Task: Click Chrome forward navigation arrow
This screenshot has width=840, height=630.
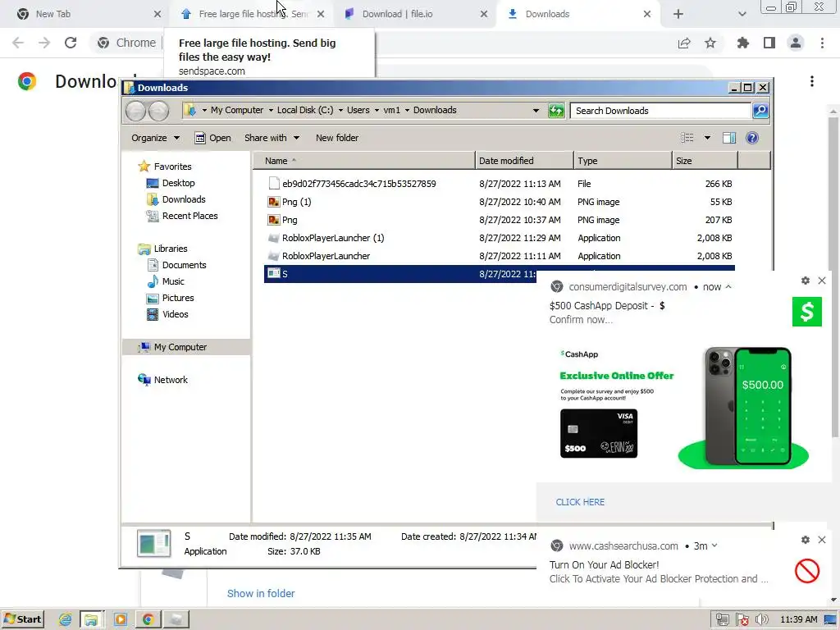Action: (44, 43)
